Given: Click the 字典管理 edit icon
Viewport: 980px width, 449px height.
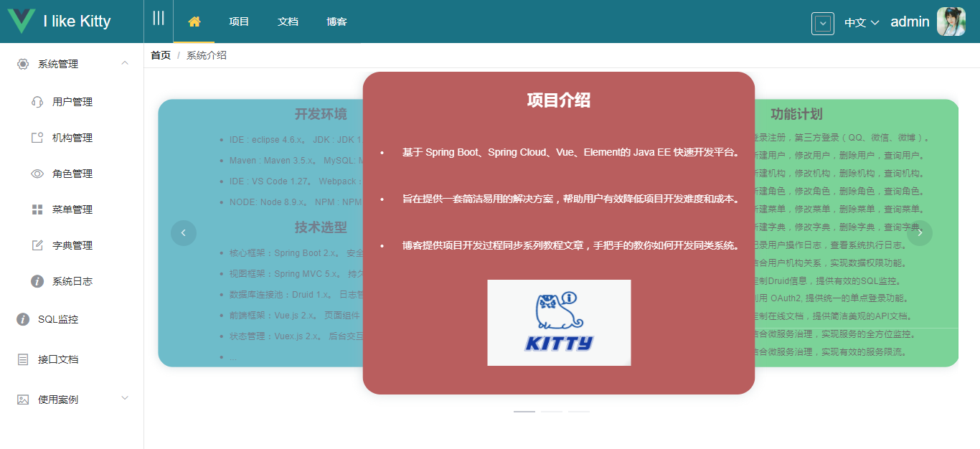Looking at the screenshot, I should pos(37,245).
